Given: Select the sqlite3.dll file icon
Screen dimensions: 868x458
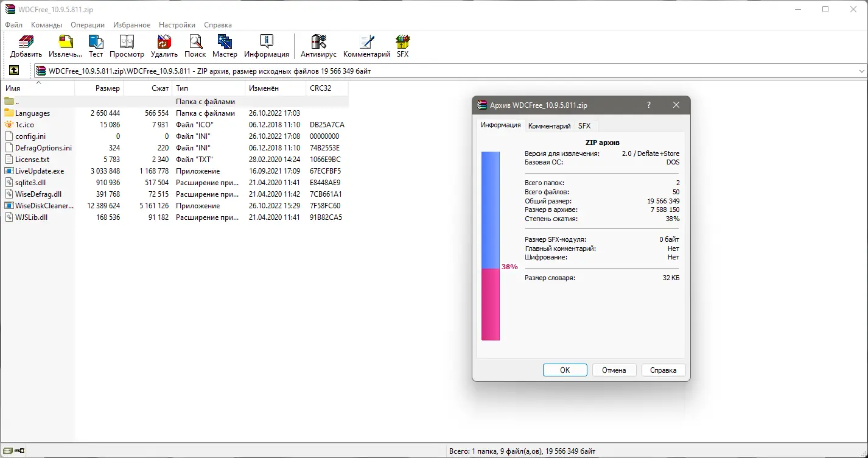Looking at the screenshot, I should (x=9, y=183).
